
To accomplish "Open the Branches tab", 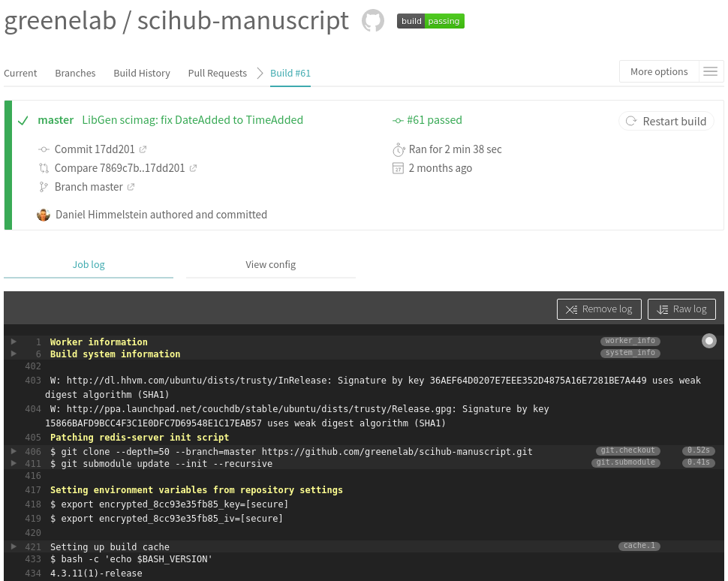I will coord(75,73).
